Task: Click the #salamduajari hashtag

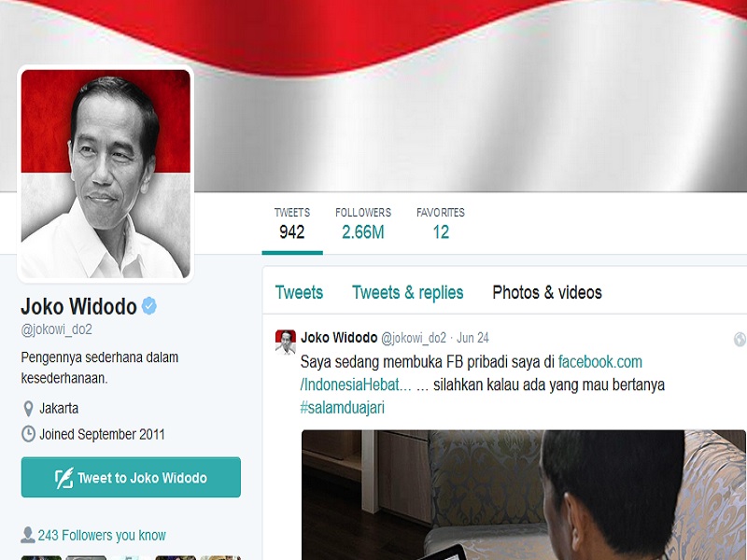Action: tap(342, 408)
